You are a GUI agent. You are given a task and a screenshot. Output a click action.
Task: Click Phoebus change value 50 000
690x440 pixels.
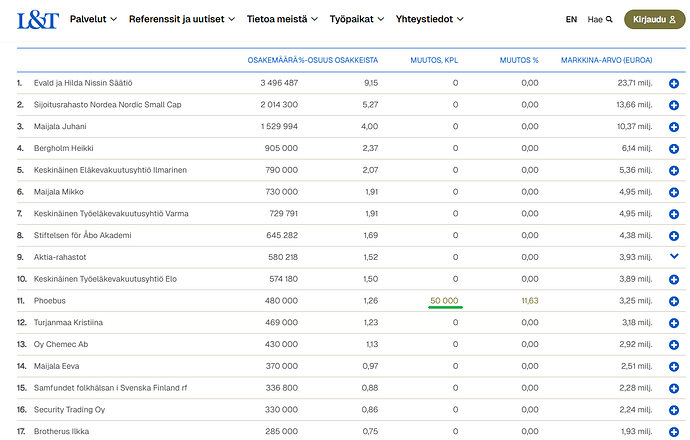444,301
